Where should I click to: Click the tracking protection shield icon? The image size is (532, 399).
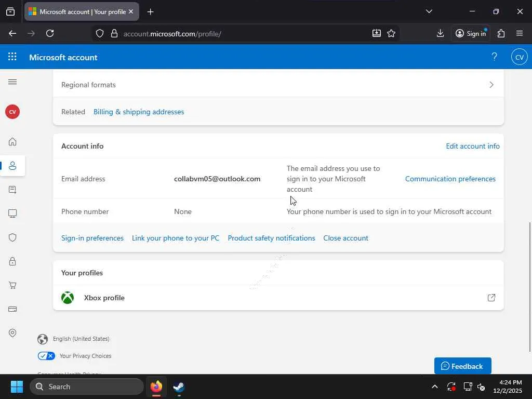tap(99, 33)
